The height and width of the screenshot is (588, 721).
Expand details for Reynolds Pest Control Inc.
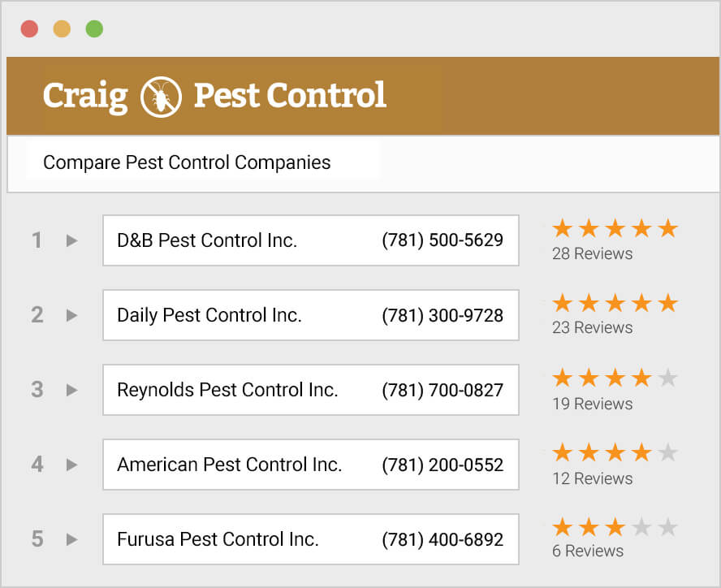tap(71, 390)
